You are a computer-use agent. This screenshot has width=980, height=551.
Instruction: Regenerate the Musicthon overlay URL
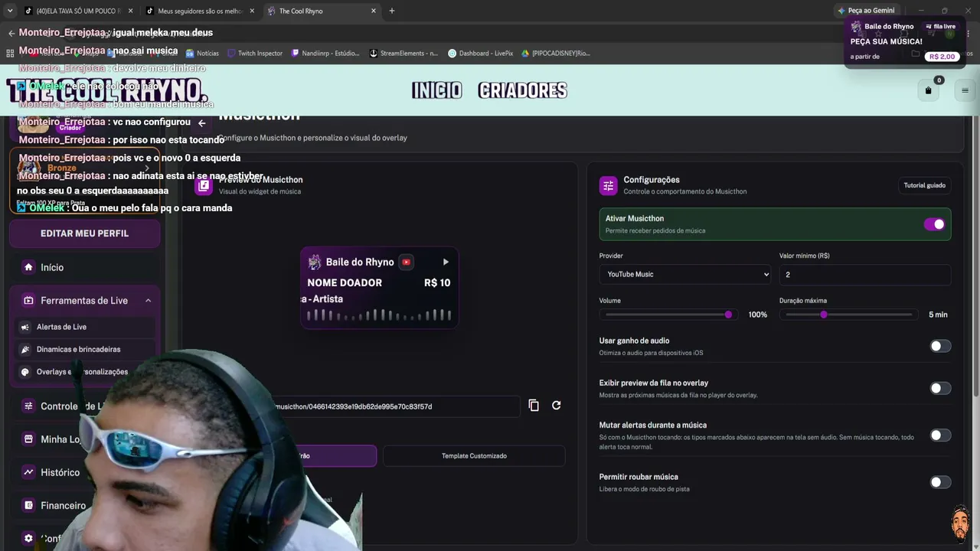557,406
